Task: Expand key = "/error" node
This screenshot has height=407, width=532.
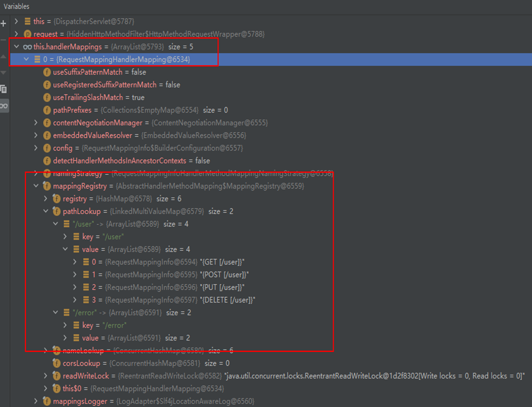Action: coord(65,325)
